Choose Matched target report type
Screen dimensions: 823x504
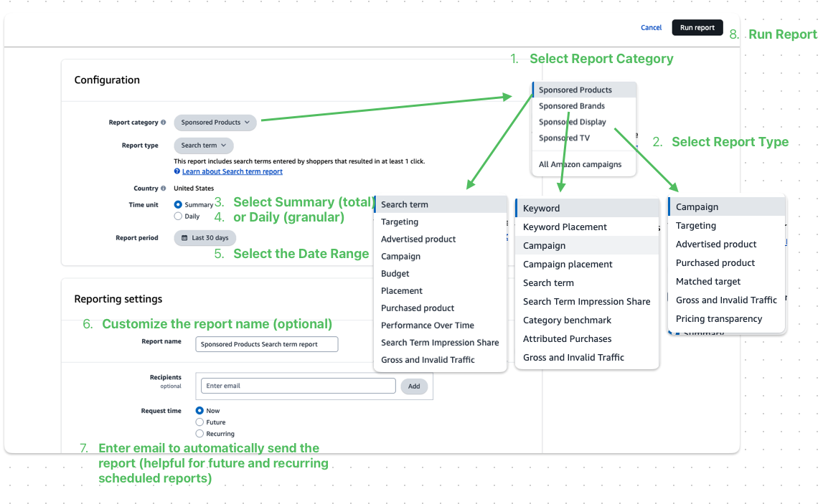tap(727, 282)
